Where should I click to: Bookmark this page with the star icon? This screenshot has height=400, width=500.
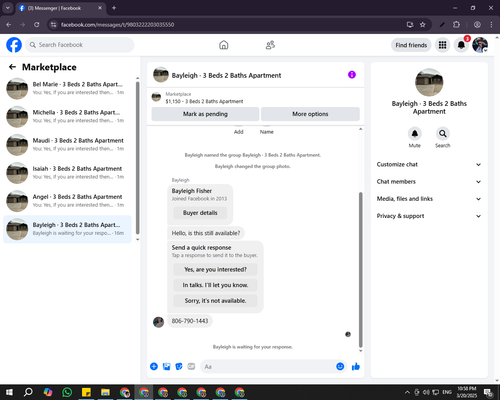coord(423,24)
